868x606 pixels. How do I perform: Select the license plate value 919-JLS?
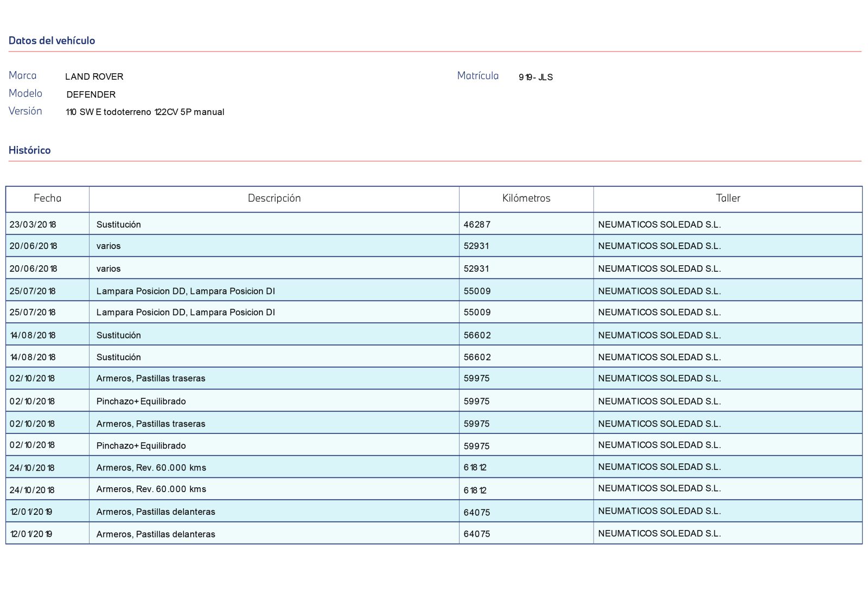coord(535,77)
